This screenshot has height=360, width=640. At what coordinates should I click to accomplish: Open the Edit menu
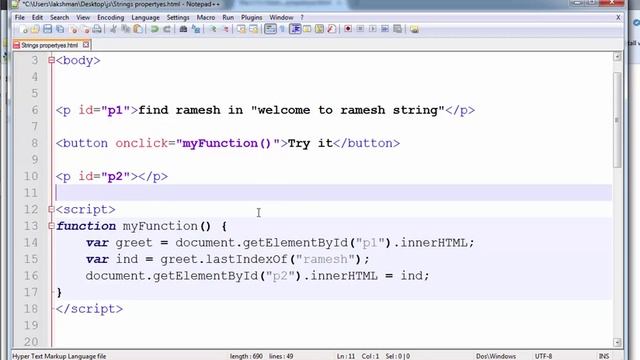(x=37, y=18)
